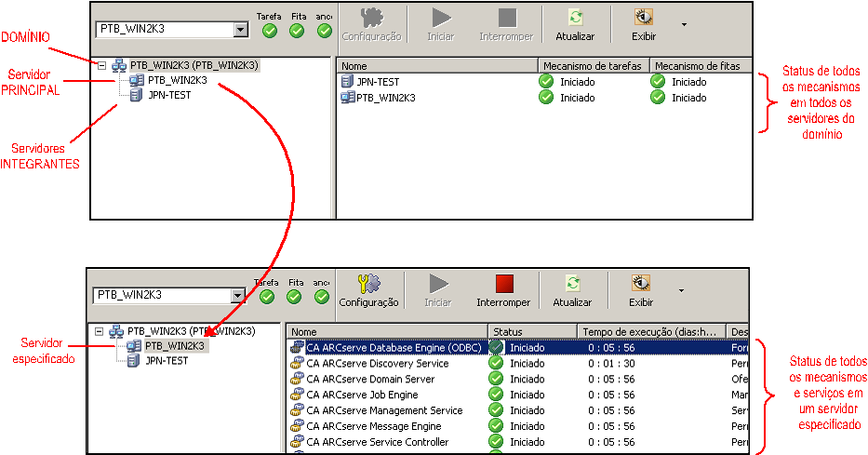The height and width of the screenshot is (455, 868).
Task: Click red Interromper button in lower window
Action: coord(503,291)
